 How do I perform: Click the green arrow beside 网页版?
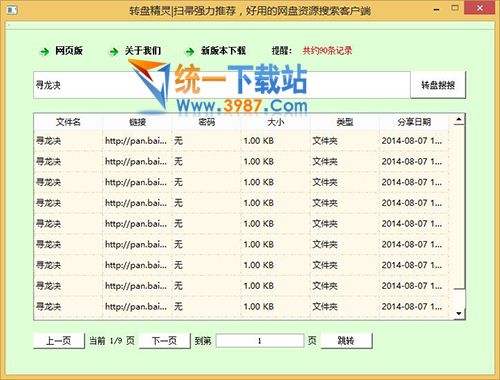(x=44, y=52)
